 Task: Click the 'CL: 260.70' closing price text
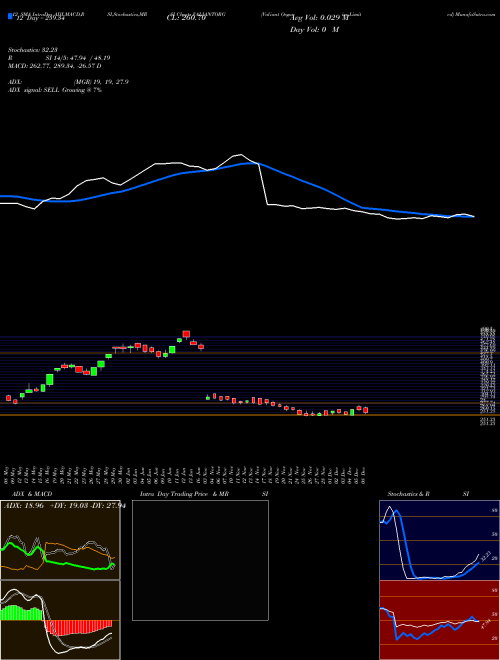186,18
